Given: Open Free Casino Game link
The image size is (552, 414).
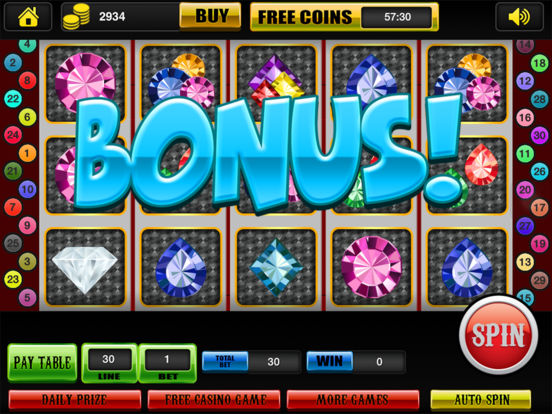Looking at the screenshot, I should coord(214,400).
